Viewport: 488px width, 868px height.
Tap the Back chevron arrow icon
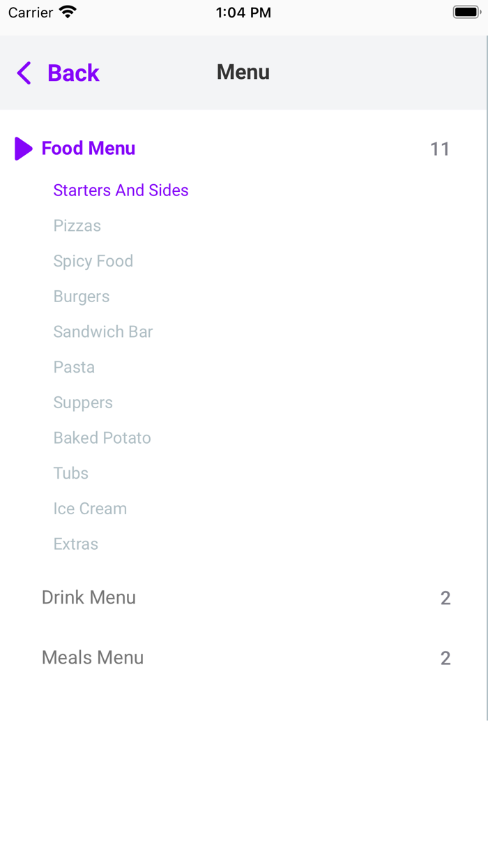tap(24, 73)
